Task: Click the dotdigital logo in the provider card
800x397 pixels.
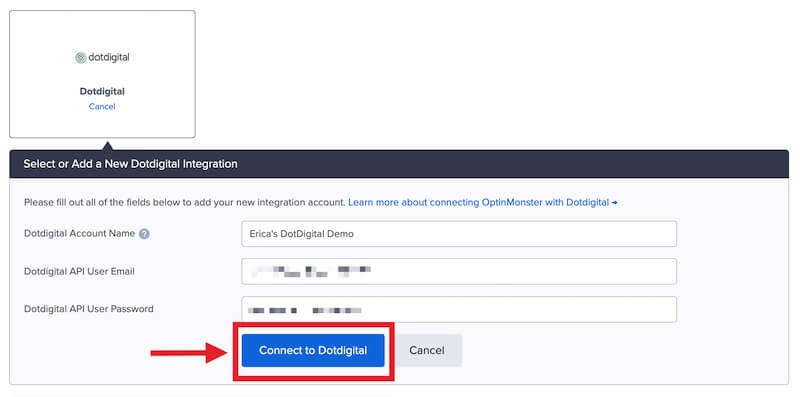Action: pos(102,58)
